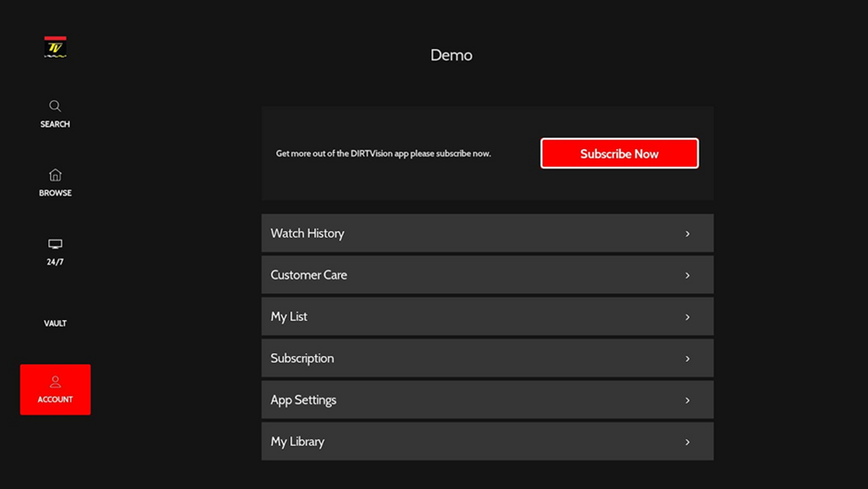The image size is (868, 489).
Task: Click the Subscription label text
Action: click(x=302, y=358)
